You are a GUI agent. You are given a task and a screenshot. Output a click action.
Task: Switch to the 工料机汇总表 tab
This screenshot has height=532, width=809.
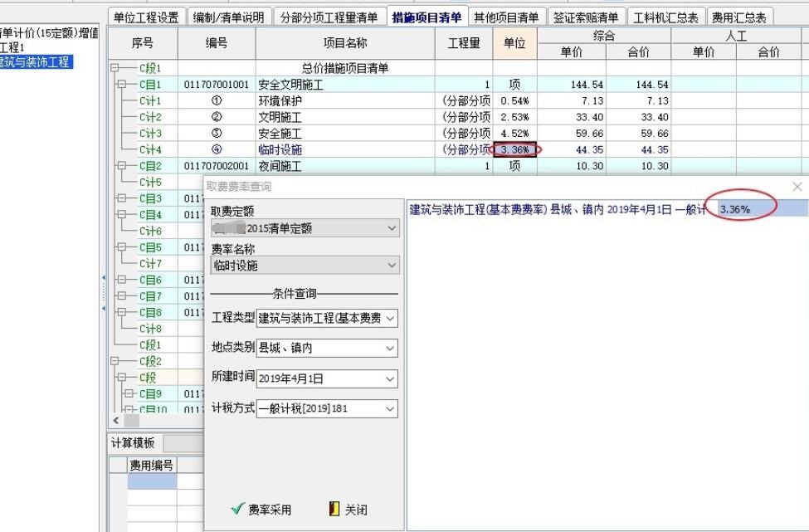[665, 17]
